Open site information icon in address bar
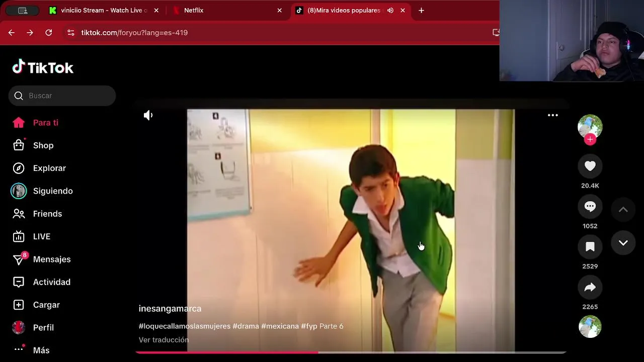 71,33
